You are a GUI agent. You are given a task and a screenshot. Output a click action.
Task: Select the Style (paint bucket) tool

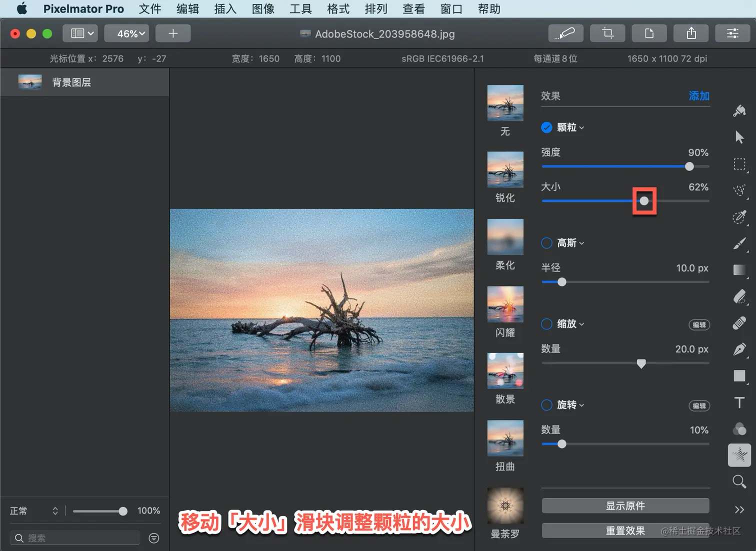pyautogui.click(x=739, y=110)
